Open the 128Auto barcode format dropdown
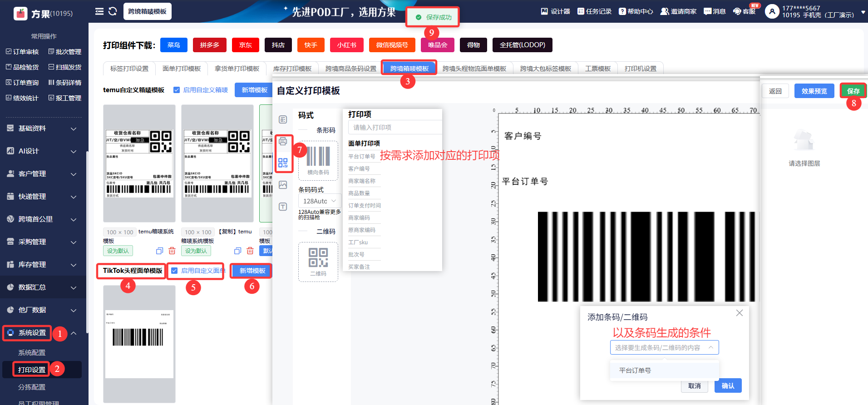 coord(319,201)
